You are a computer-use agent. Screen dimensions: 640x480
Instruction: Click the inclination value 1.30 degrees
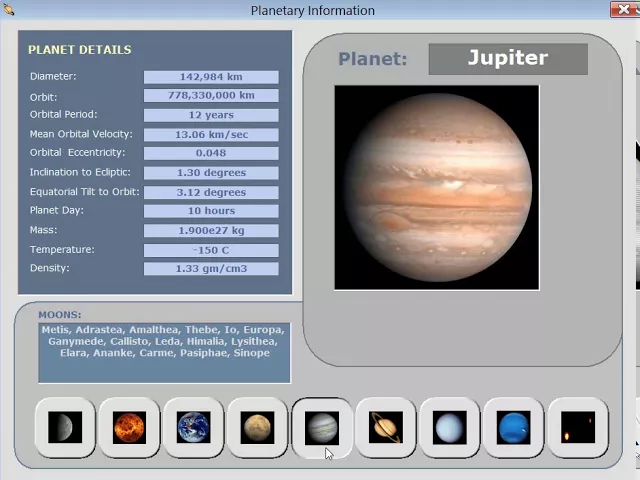pos(211,173)
